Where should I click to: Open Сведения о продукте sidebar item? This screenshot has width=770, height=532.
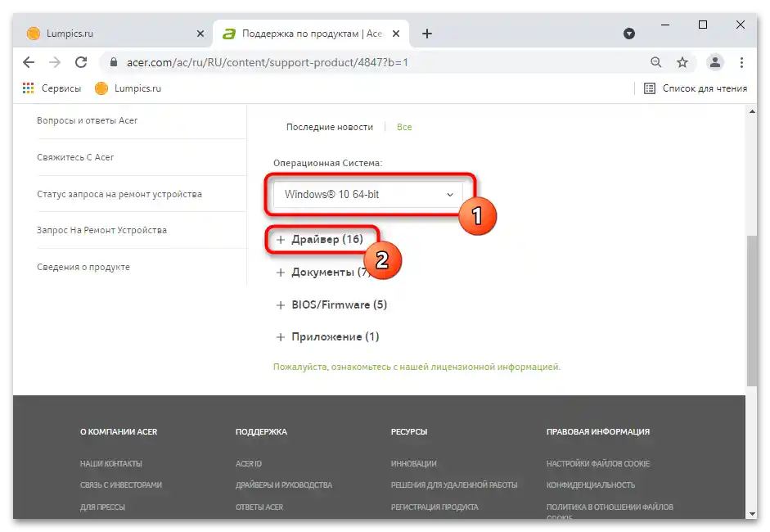[83, 267]
